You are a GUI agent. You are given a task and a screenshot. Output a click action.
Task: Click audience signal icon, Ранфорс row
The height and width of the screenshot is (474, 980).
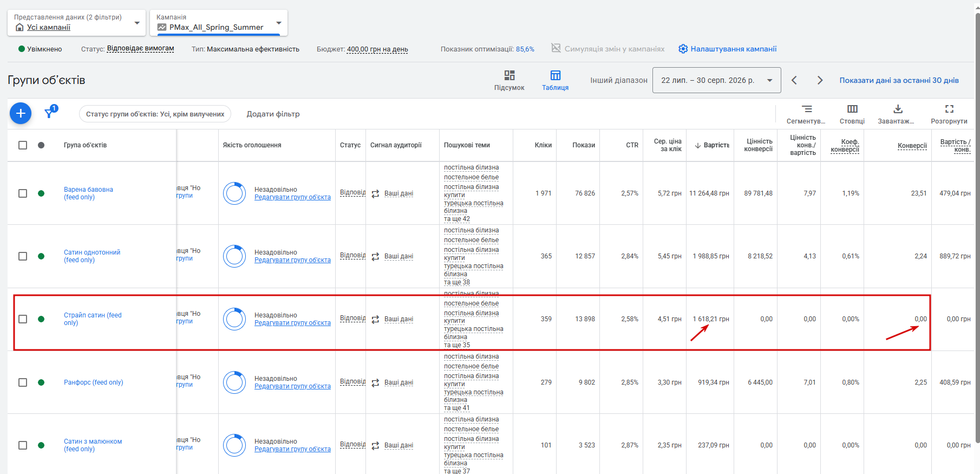coord(375,382)
